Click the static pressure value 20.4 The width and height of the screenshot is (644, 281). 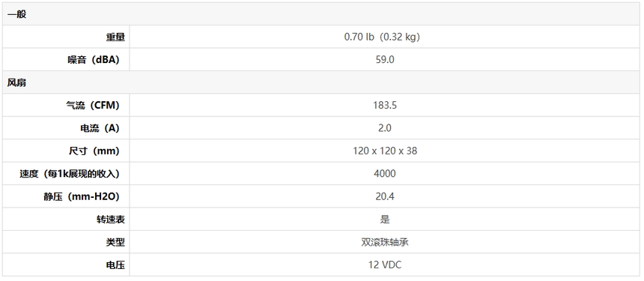pyautogui.click(x=385, y=196)
